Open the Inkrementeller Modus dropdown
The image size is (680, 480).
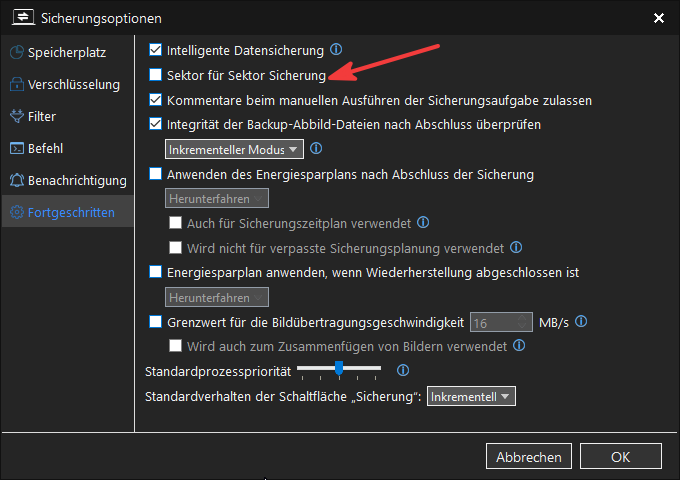[x=234, y=150]
